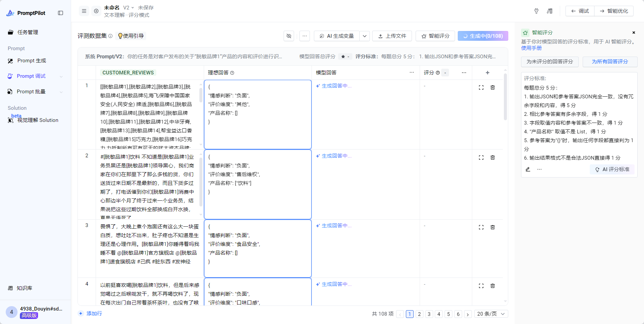Open Prompt 批量 in sidebar
Image resolution: width=644 pixels, height=324 pixels.
click(31, 92)
